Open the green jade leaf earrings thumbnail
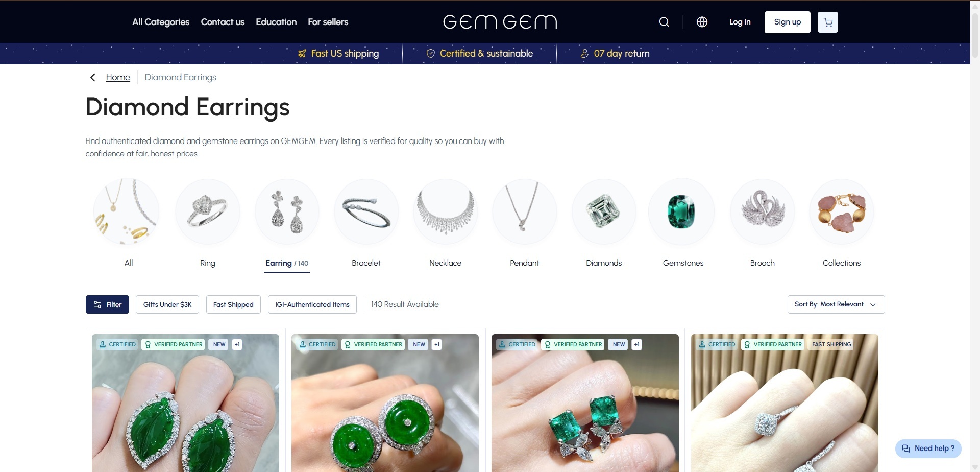980x472 pixels. tap(186, 403)
